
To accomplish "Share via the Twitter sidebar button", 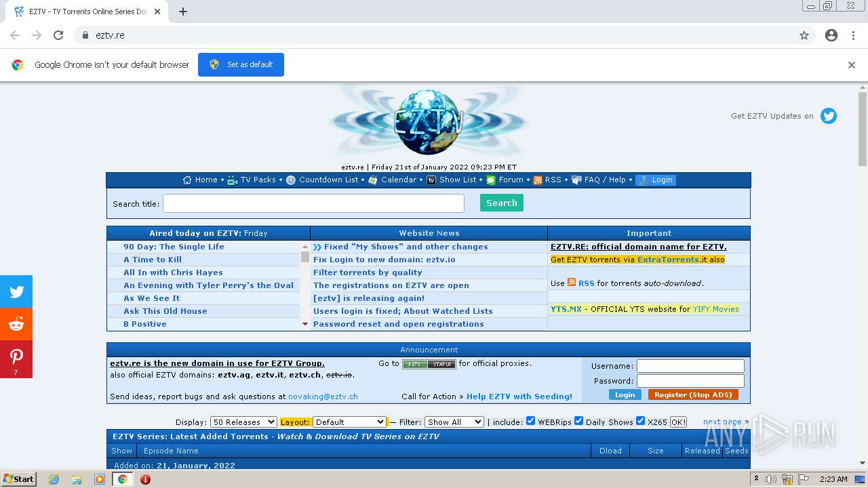I will coord(16,291).
